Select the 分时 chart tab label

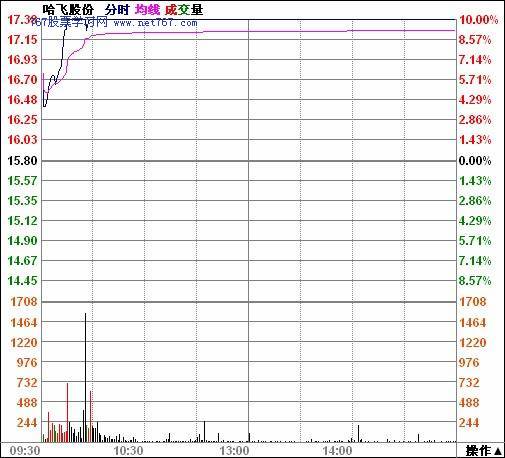(117, 10)
